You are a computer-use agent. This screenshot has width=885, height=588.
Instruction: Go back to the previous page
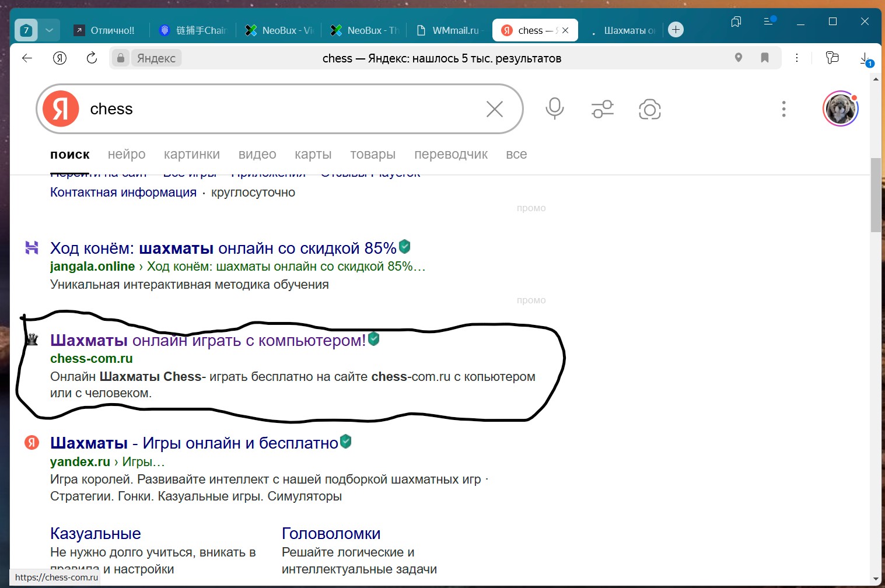27,58
